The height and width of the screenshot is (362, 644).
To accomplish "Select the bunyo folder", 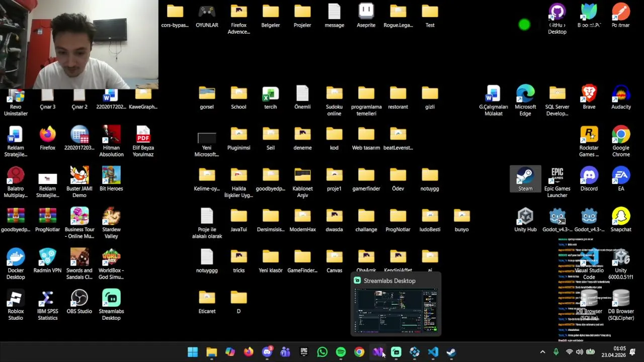I will click(x=461, y=220).
